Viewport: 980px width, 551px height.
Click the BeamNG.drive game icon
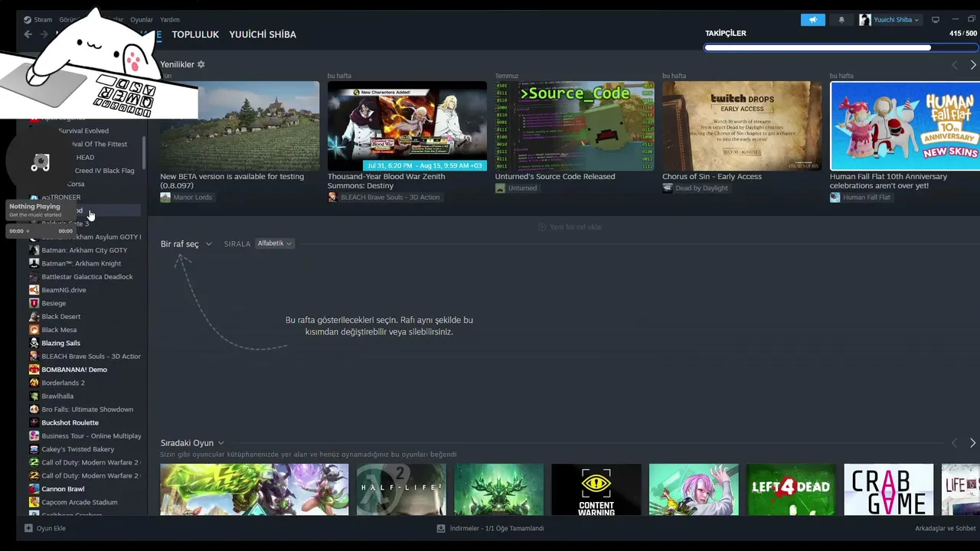[34, 290]
